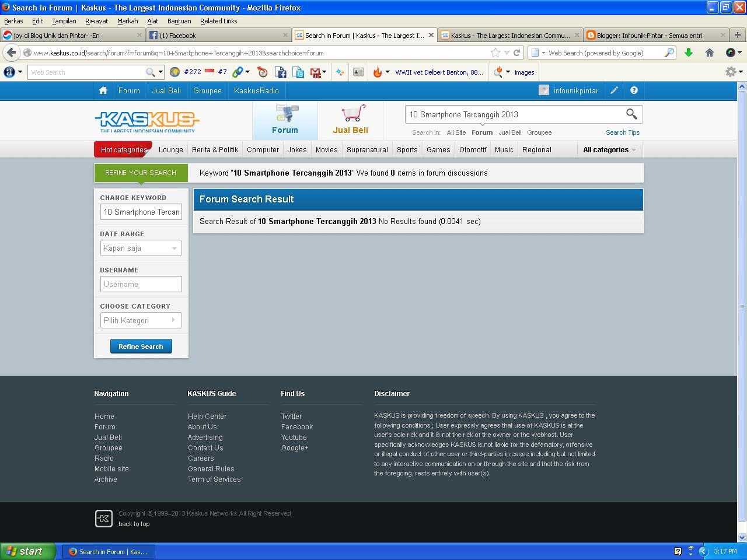The image size is (747, 560).
Task: Click the contact card icon in toolbar
Action: pos(358,72)
